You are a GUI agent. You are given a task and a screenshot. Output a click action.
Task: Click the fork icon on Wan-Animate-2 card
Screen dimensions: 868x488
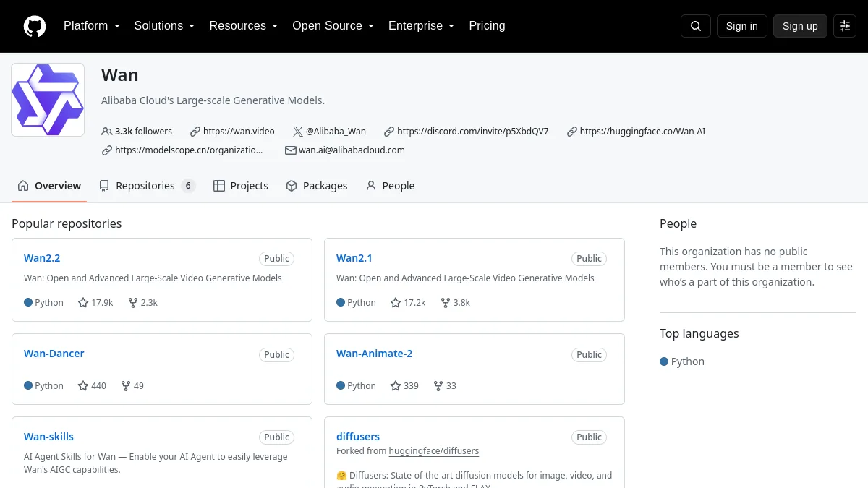pyautogui.click(x=438, y=386)
